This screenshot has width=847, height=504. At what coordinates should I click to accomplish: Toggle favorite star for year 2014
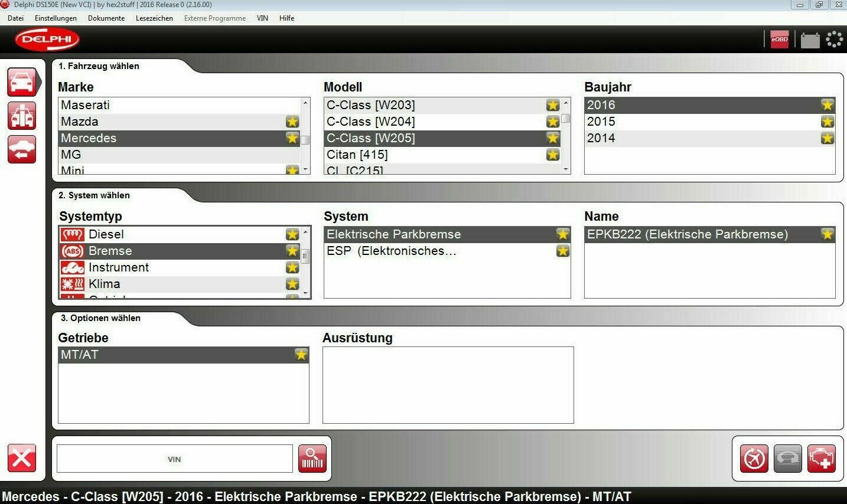[828, 138]
